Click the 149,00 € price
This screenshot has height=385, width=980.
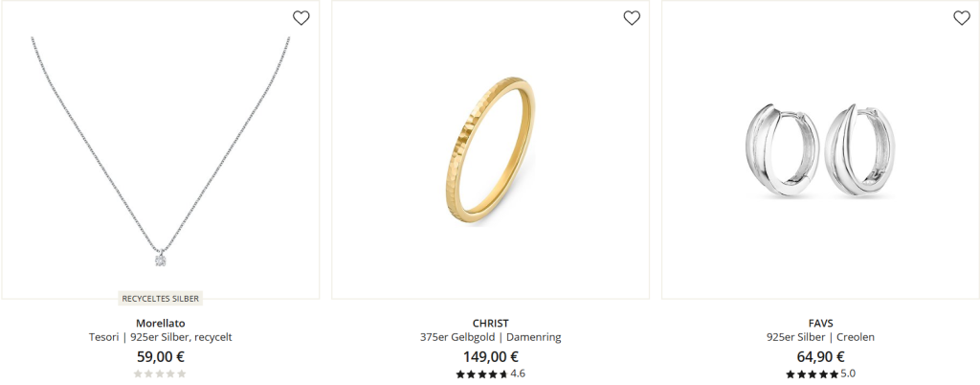[491, 357]
